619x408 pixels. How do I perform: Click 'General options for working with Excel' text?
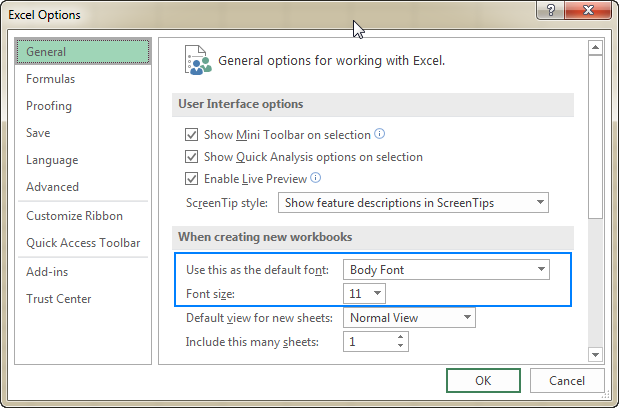(x=332, y=61)
